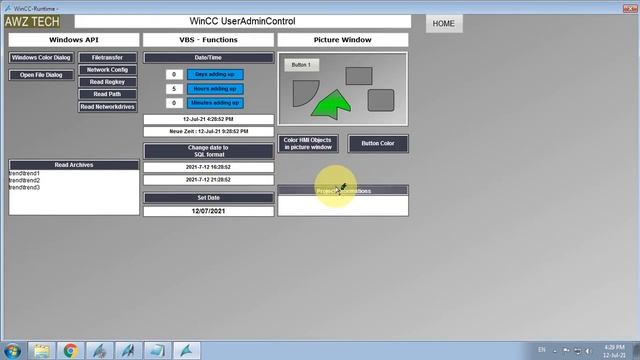Screen dimensions: 640x360
Task: Click the quarter-circle pie shape
Action: 304,92
